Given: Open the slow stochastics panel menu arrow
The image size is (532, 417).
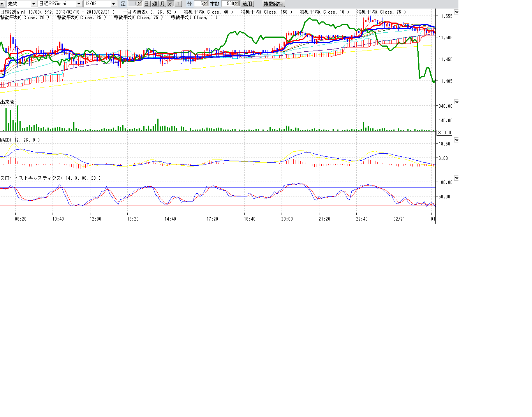Looking at the screenshot, I should [x=456, y=178].
